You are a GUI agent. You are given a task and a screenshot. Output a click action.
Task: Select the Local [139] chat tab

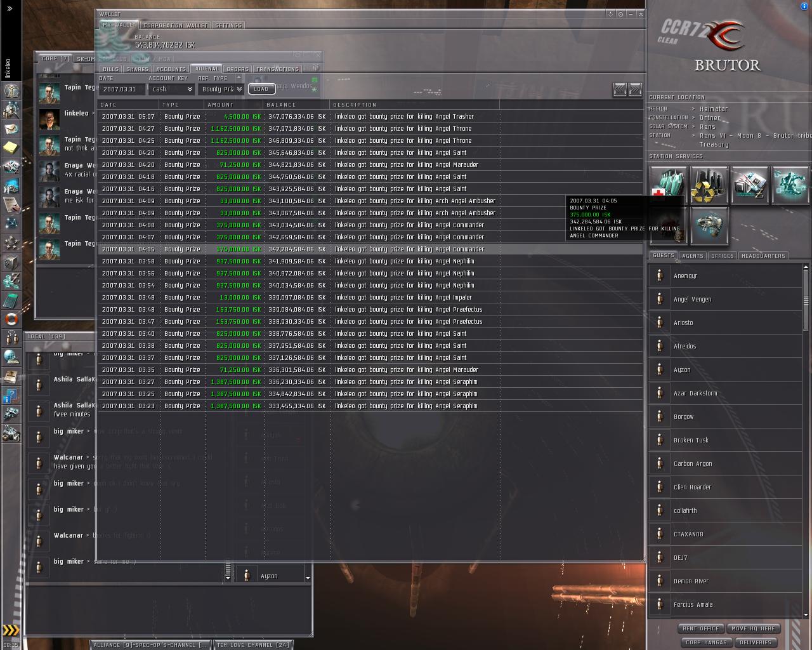(x=46, y=336)
